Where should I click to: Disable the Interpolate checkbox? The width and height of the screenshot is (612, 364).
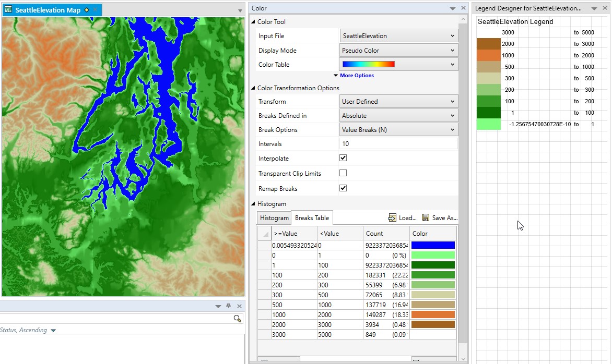click(x=343, y=158)
